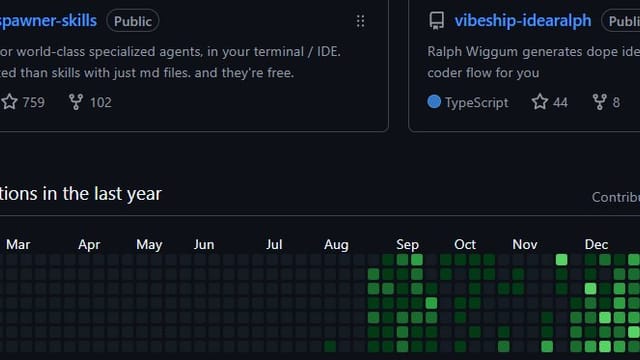
Task: Click the Mar month label
Action: tap(18, 244)
